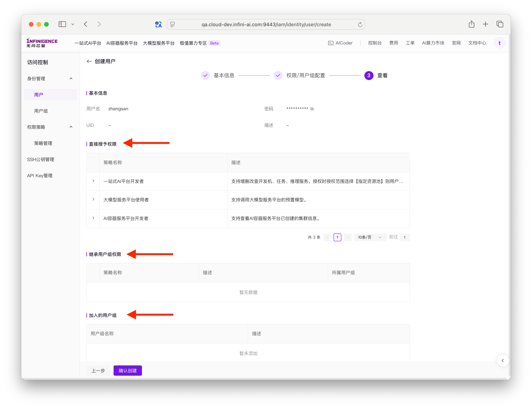Viewport: 532px width, 408px height.
Task: Expand the 大模型服务平台使用者 row
Action: tap(93, 200)
